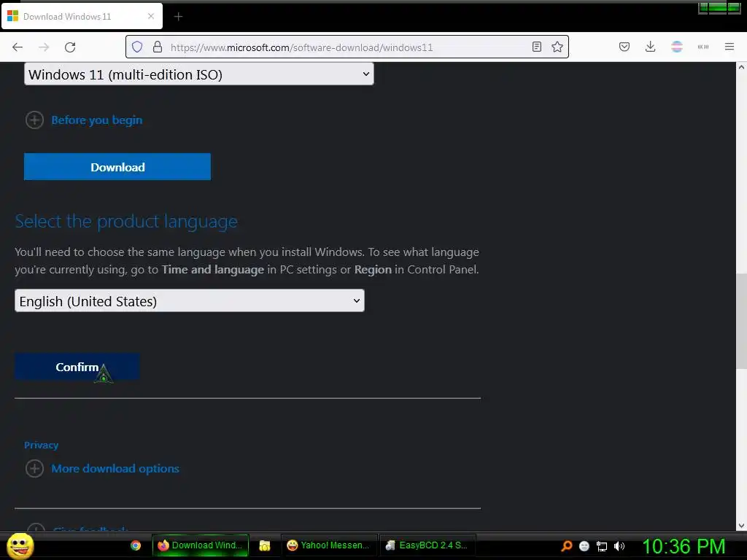Open the Windows 11 (multi-edition ISO) dropdown
The width and height of the screenshot is (747, 560).
click(198, 74)
